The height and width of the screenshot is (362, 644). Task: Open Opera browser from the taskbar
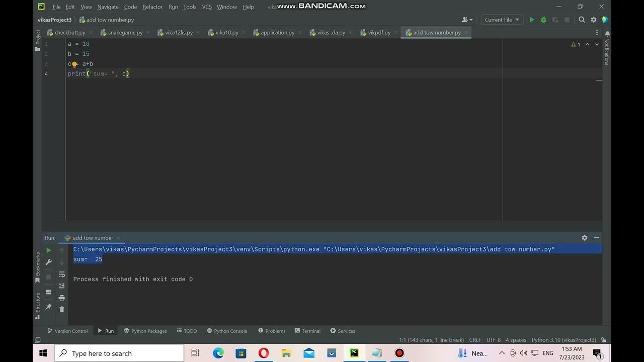264,353
